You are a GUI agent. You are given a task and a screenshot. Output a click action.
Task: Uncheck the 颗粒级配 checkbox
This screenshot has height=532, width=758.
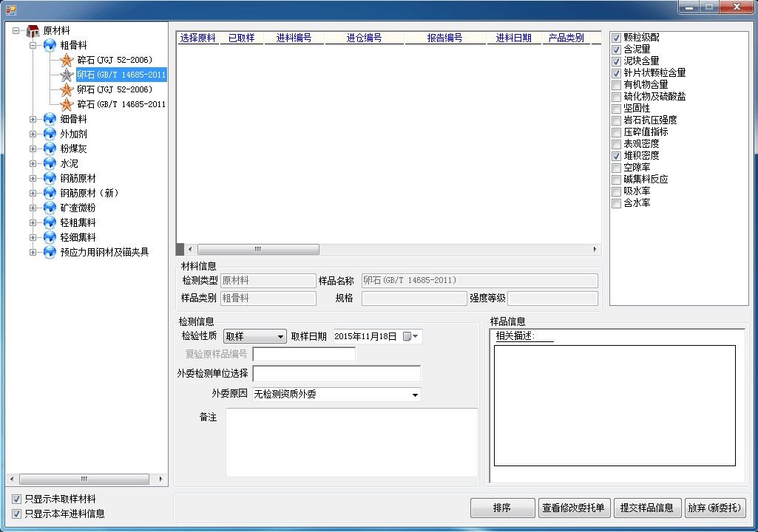tap(617, 38)
